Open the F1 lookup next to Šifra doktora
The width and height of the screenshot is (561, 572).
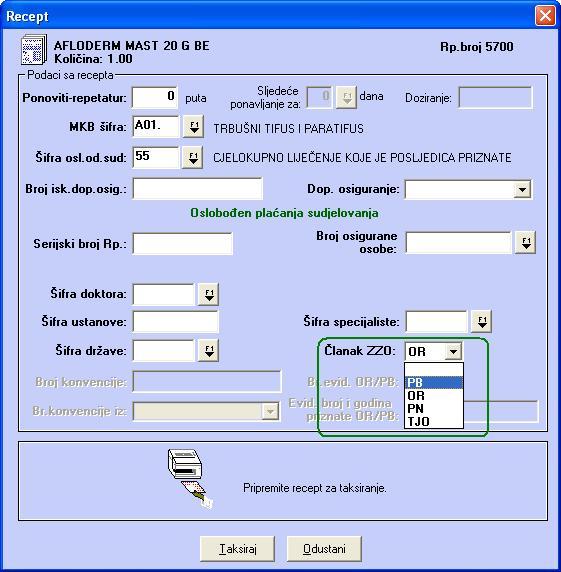click(208, 294)
